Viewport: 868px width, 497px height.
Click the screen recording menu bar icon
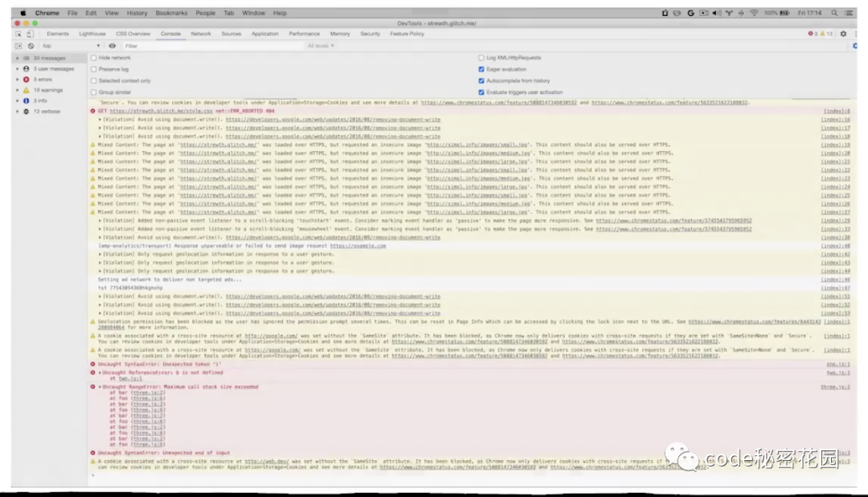[x=703, y=13]
